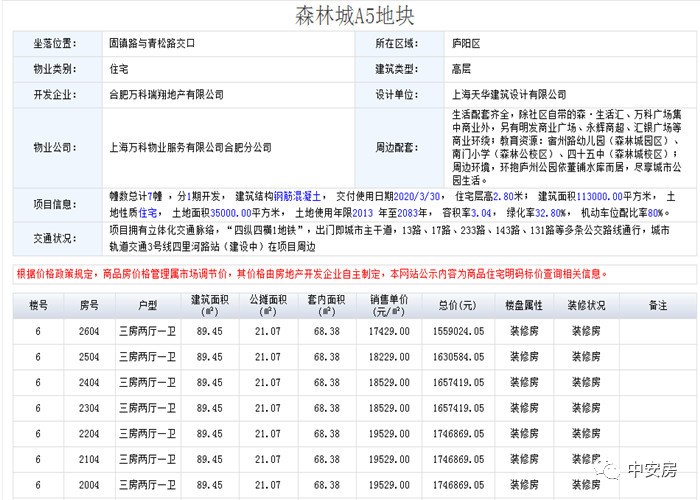
Task: Click the 备注 column header
Action: (x=658, y=306)
